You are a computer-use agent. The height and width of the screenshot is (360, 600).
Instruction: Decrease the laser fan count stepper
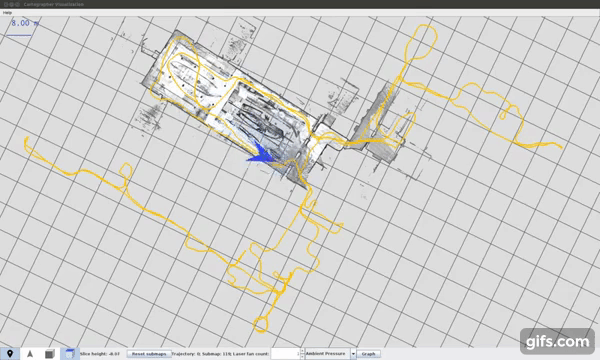tap(302, 357)
